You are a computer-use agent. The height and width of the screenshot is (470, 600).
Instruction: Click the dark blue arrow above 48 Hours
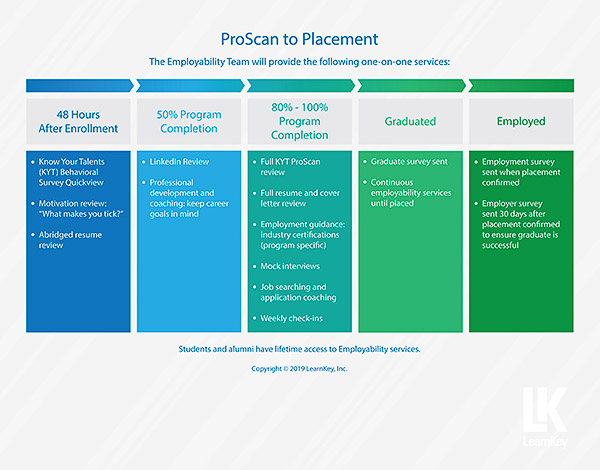click(80, 86)
